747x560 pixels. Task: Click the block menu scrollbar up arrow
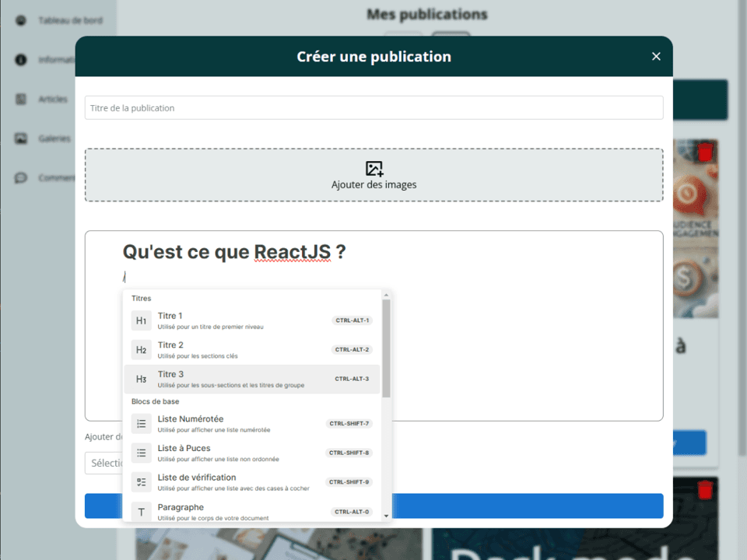coord(386,296)
